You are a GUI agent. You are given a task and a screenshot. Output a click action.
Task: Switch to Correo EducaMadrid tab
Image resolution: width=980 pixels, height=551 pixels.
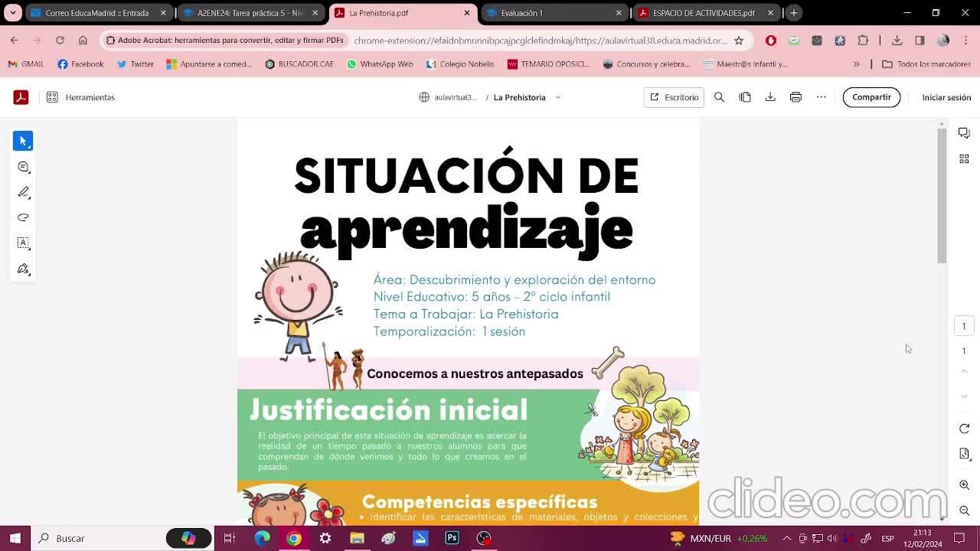(98, 13)
